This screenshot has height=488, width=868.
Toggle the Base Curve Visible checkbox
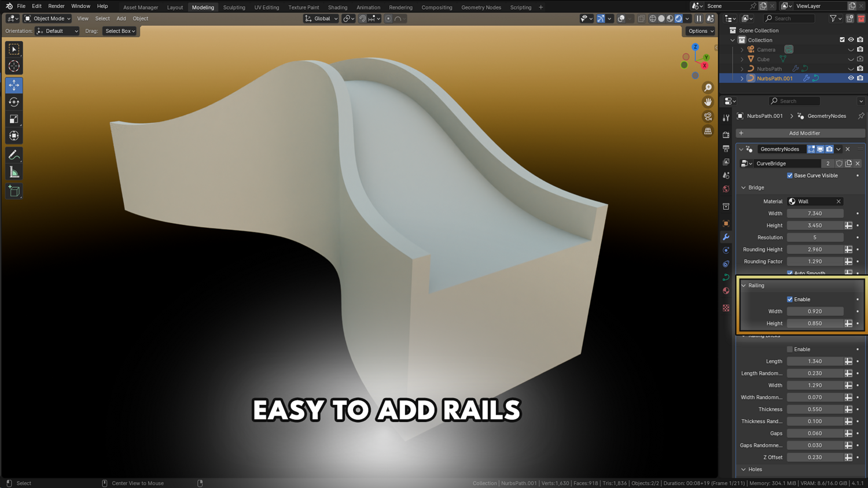790,175
